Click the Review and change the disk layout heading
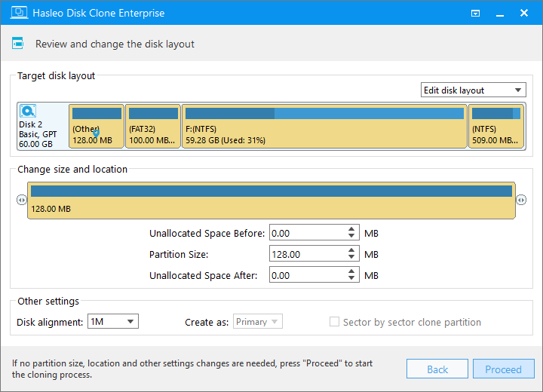 coord(115,44)
